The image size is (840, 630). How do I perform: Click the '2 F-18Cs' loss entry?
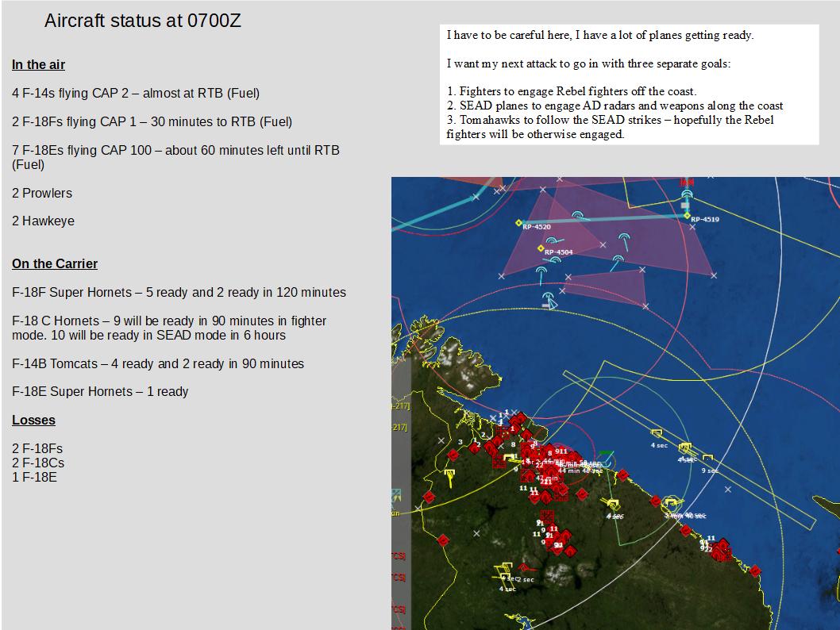tap(38, 463)
